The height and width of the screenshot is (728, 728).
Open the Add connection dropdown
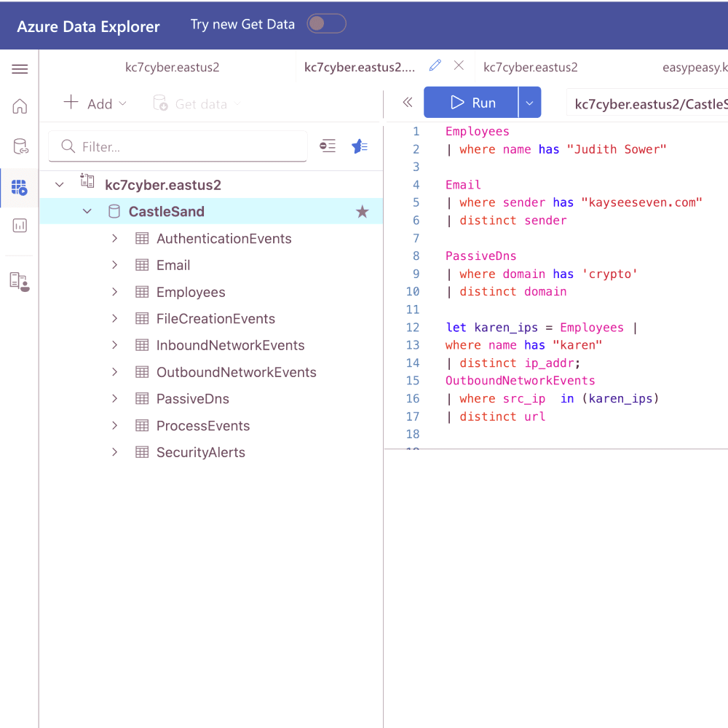click(95, 103)
